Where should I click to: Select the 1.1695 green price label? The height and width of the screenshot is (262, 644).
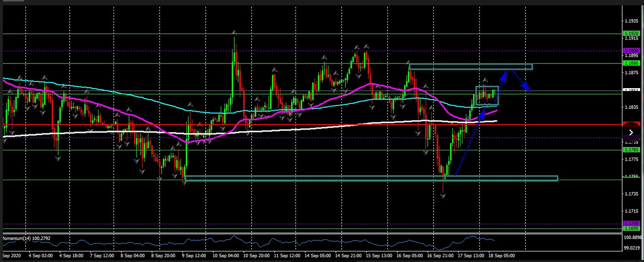pyautogui.click(x=631, y=228)
